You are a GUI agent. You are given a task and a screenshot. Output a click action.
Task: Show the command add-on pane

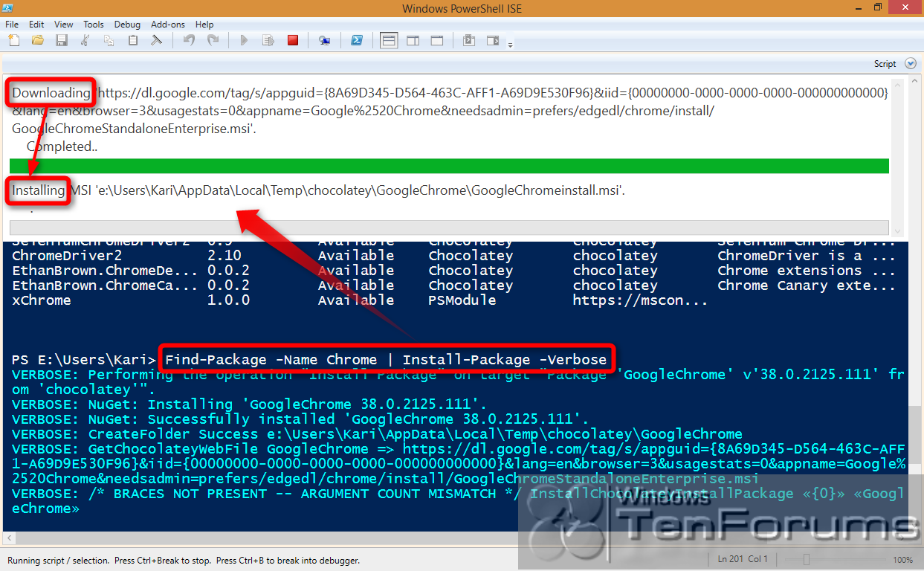[x=492, y=40]
